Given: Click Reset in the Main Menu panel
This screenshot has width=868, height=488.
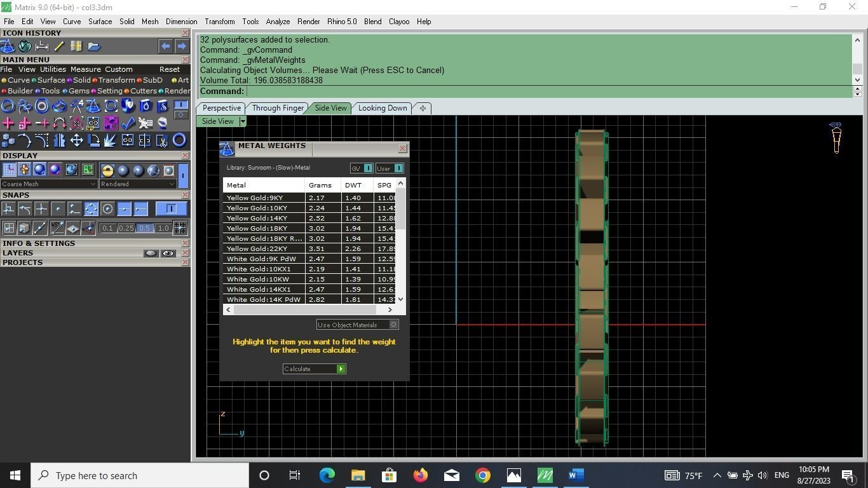Looking at the screenshot, I should coord(170,69).
